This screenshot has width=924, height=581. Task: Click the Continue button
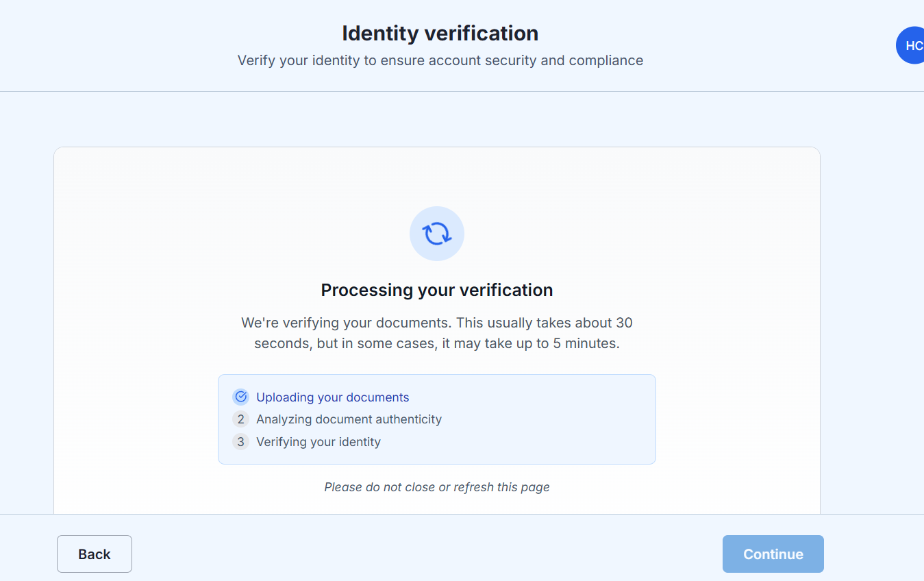click(x=773, y=554)
